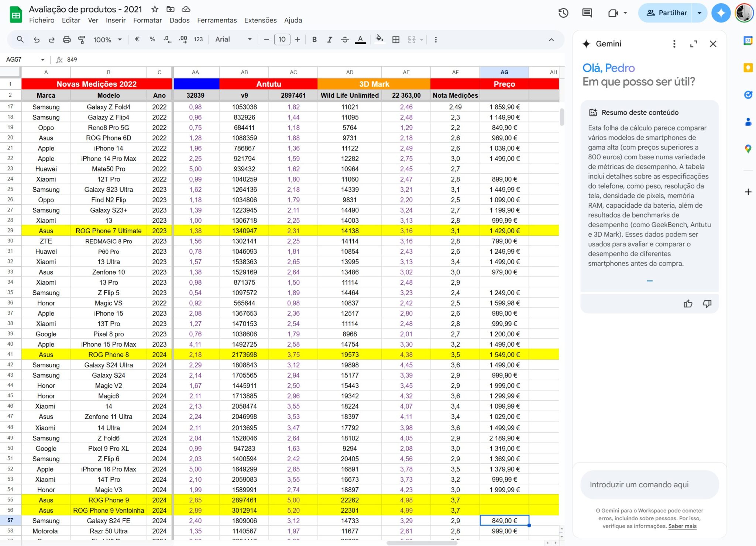Open the comments panel
This screenshot has width=756, height=546.
[x=587, y=13]
